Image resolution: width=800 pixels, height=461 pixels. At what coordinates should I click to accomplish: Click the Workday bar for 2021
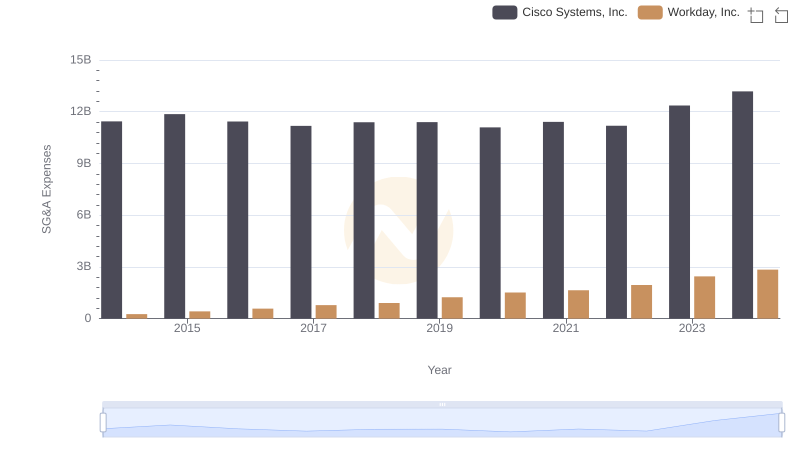click(x=579, y=304)
